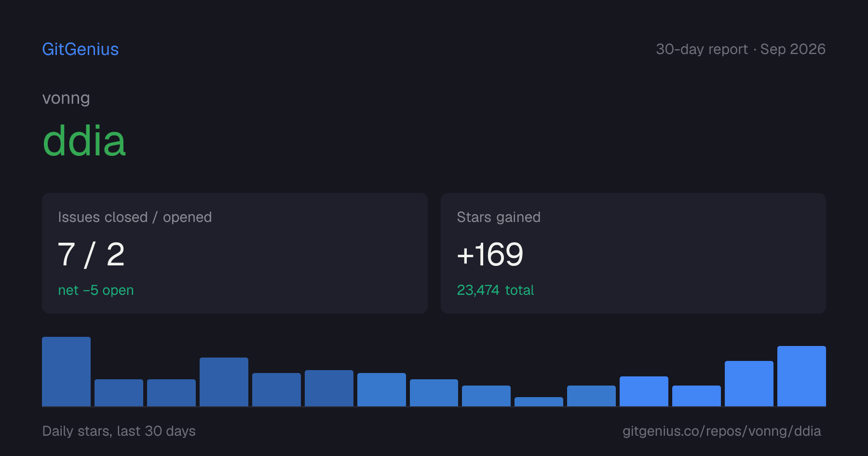Select the Issues closed / opened card
This screenshot has width=868, height=456.
point(235,253)
